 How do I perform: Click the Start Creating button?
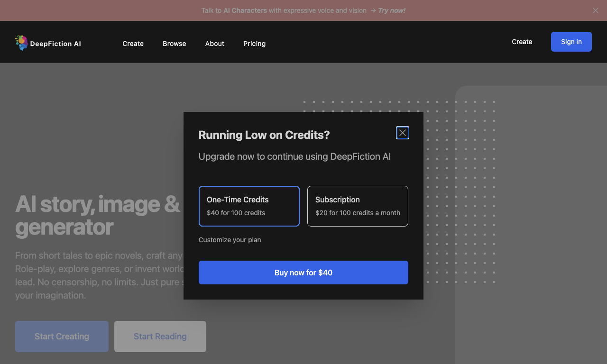point(62,337)
